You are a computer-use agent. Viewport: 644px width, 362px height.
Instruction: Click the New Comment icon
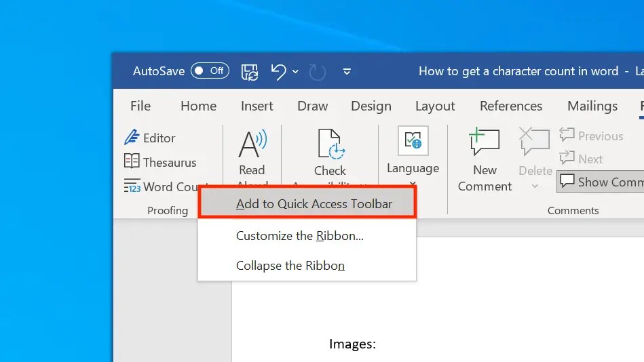click(485, 142)
